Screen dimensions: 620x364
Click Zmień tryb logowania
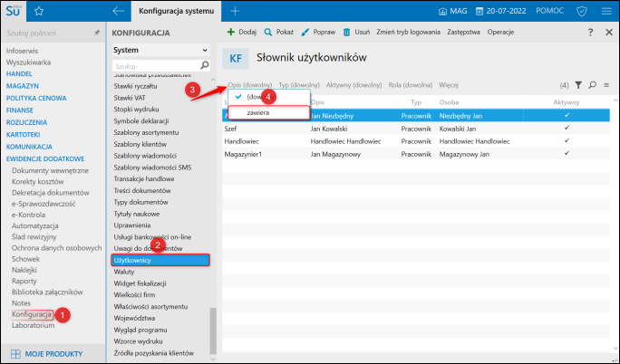[408, 32]
